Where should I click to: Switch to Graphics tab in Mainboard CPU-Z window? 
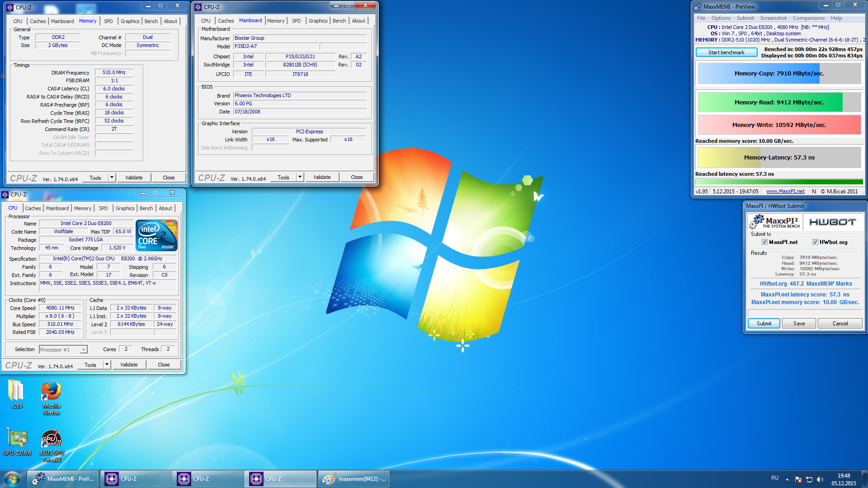click(318, 21)
